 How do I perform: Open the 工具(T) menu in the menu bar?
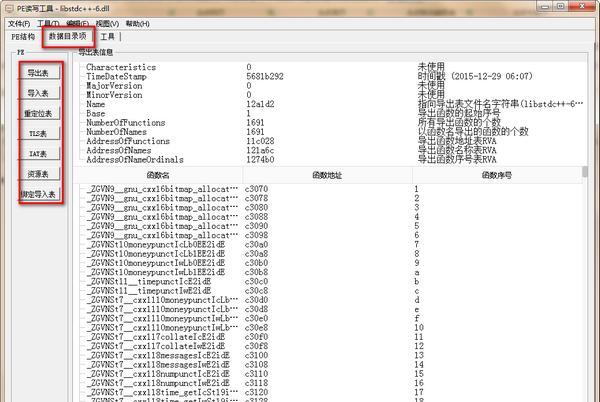pos(49,24)
